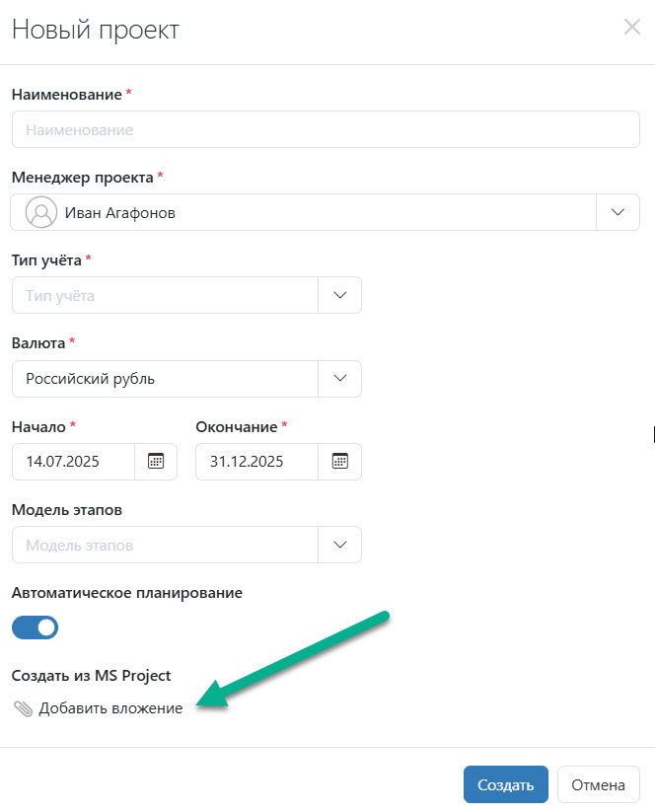Close the Новый проект dialog
Image resolution: width=655 pixels, height=812 pixels.
click(632, 28)
